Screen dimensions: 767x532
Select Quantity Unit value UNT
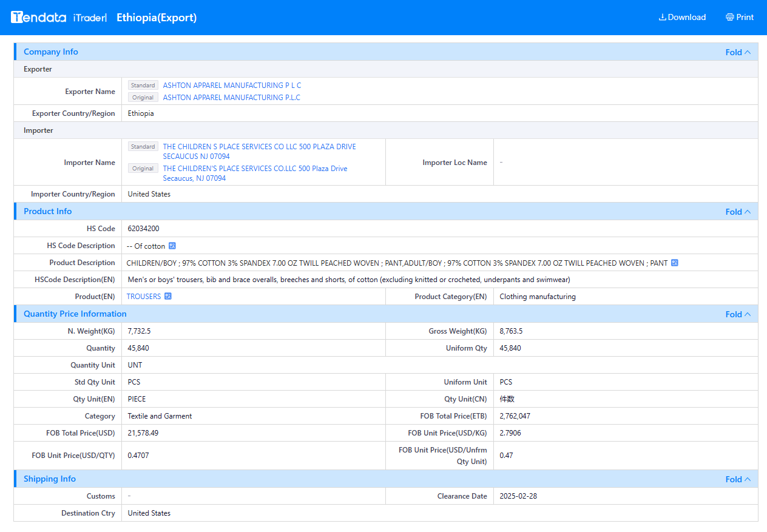point(135,365)
